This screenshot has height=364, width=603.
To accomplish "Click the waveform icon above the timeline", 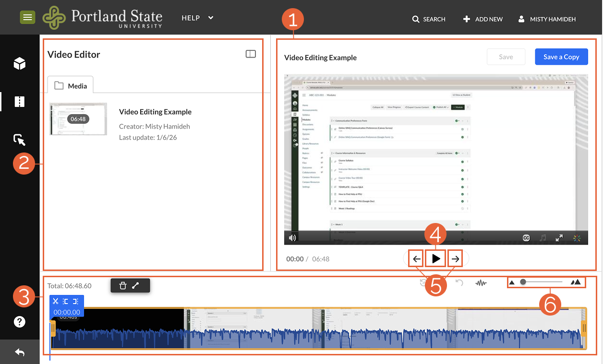I will coord(481,283).
